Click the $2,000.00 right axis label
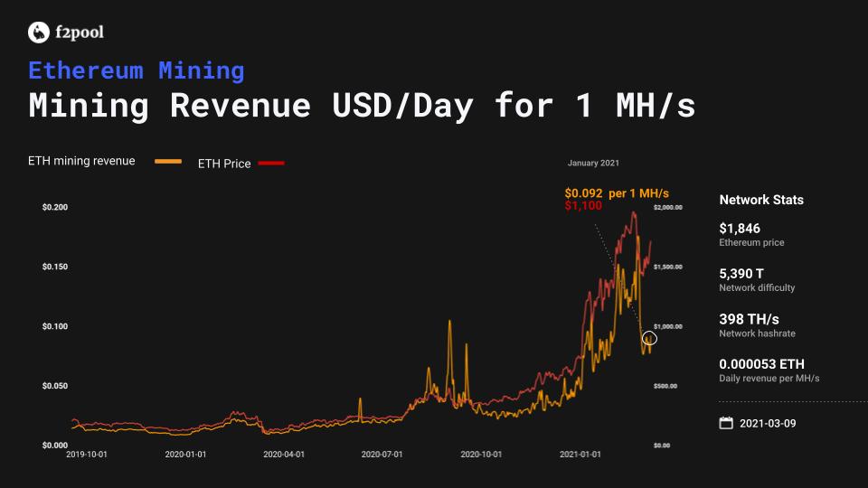 pos(668,208)
